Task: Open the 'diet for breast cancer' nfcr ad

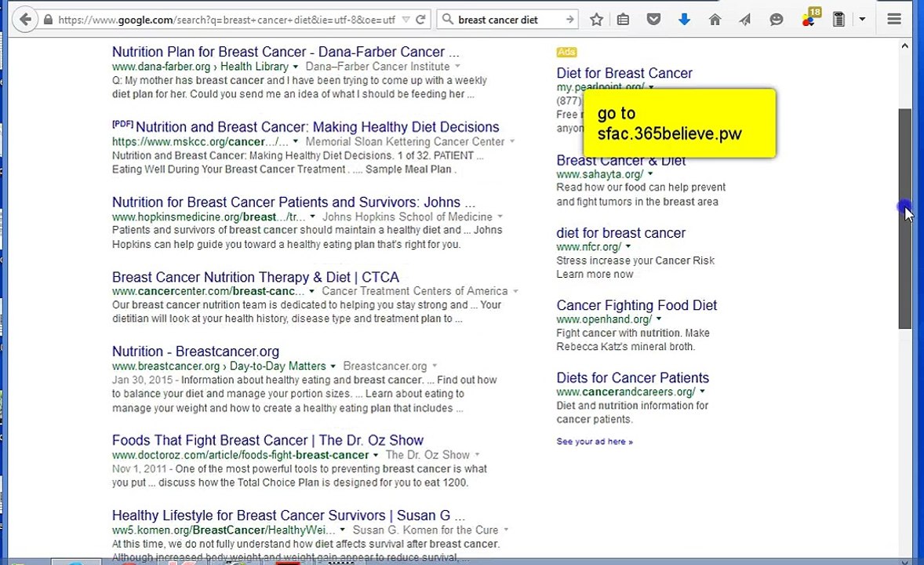Action: pyautogui.click(x=620, y=233)
